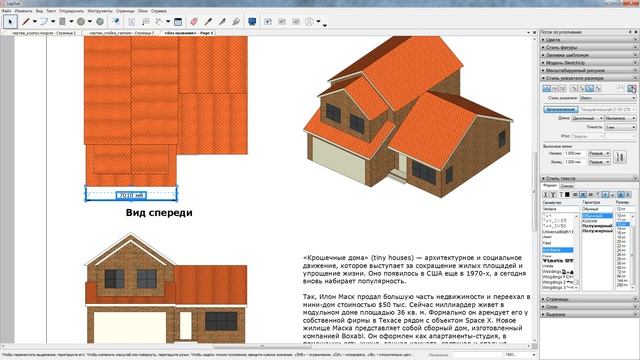Toggle first dimension text position button
Viewport: 640px width, 360px height.
pos(547,88)
